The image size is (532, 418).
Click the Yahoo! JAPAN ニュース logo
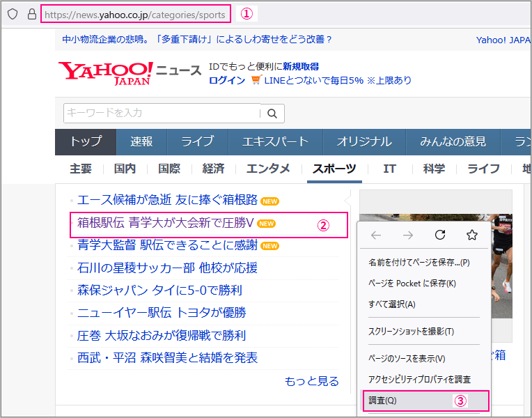pos(130,72)
